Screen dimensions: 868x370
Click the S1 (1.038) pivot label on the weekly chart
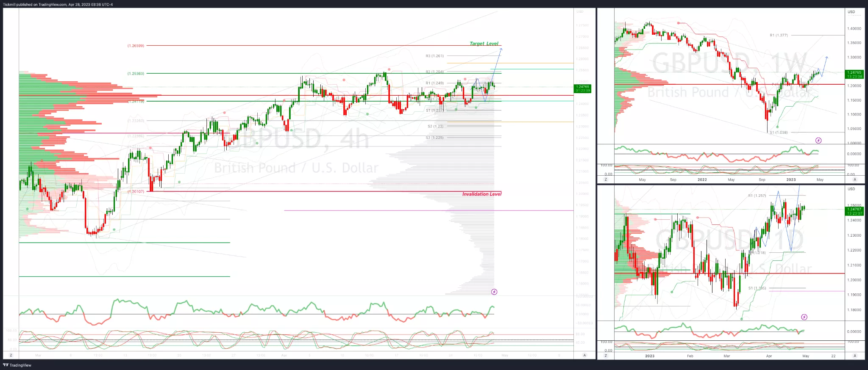[x=779, y=133]
